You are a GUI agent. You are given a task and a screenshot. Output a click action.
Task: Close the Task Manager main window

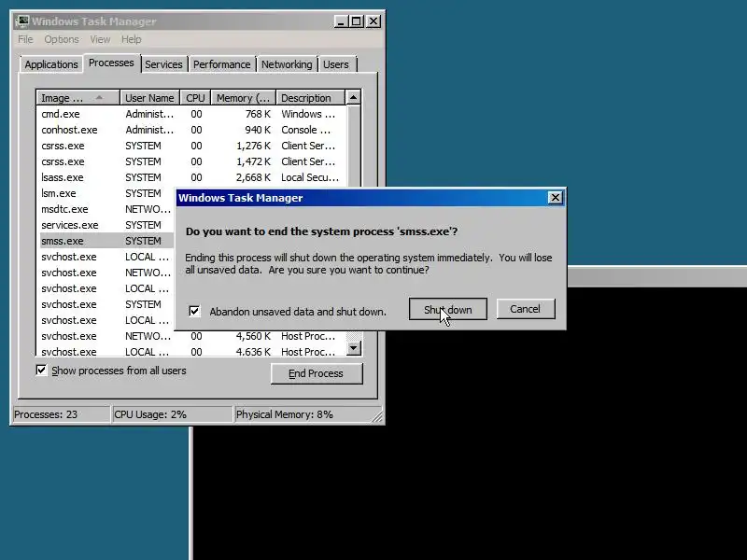coord(373,21)
